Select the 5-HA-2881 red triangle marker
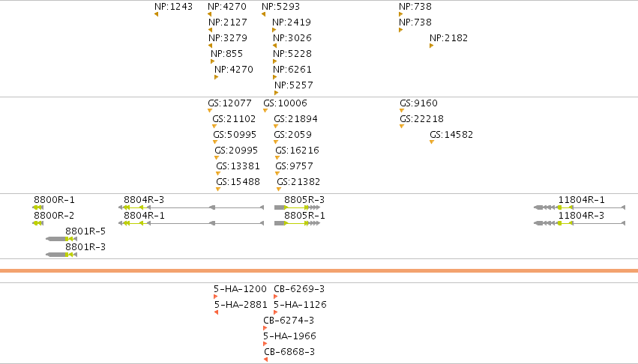 tap(216, 312)
